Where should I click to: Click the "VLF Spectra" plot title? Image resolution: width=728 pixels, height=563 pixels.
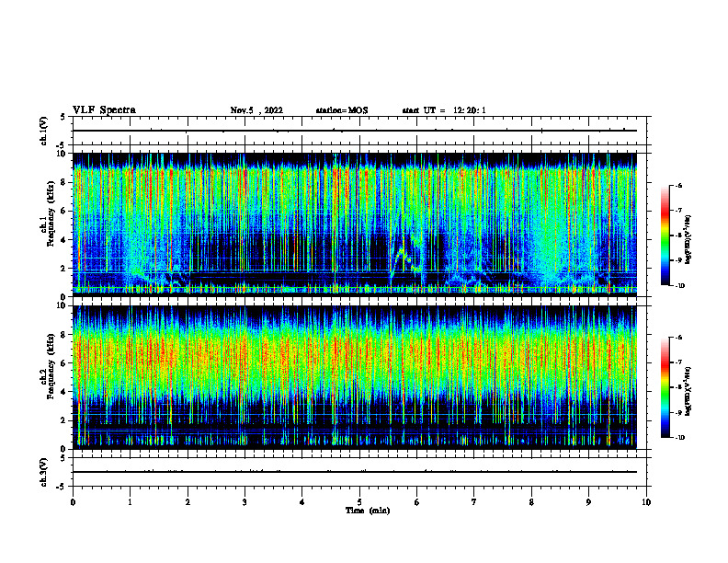[104, 110]
